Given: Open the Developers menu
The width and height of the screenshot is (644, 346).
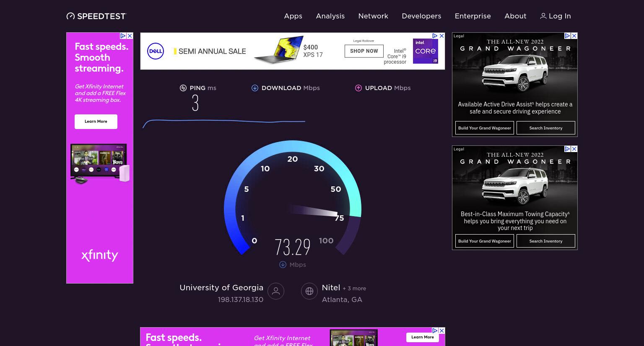Looking at the screenshot, I should [x=421, y=16].
